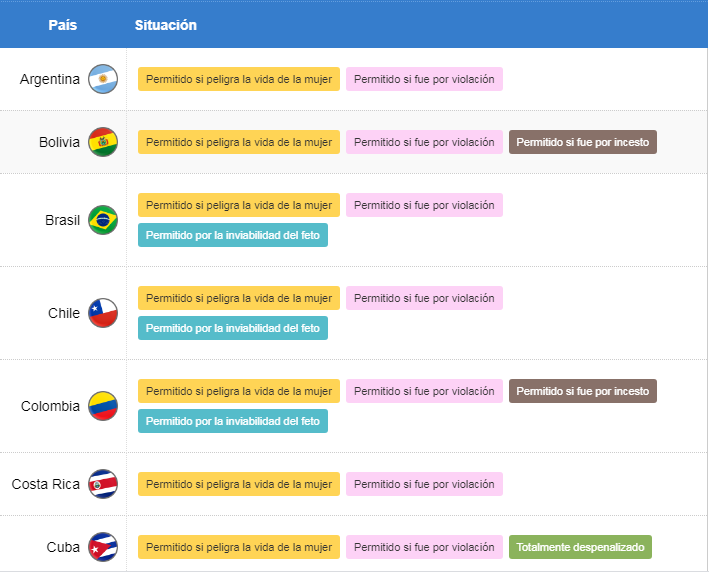Click Costa Rica's yellow 'peligra la vida' tag
Viewport: 709px width, 576px height.
pos(239,484)
